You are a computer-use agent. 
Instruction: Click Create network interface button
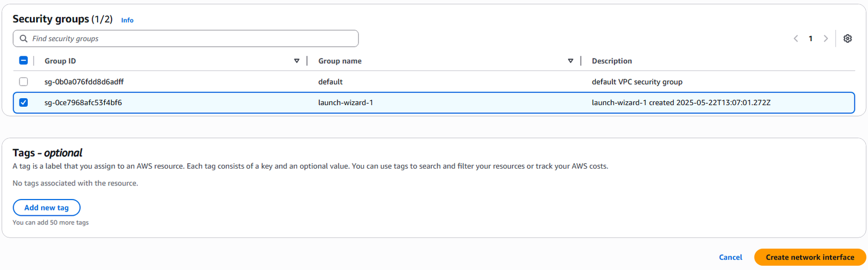(x=810, y=258)
